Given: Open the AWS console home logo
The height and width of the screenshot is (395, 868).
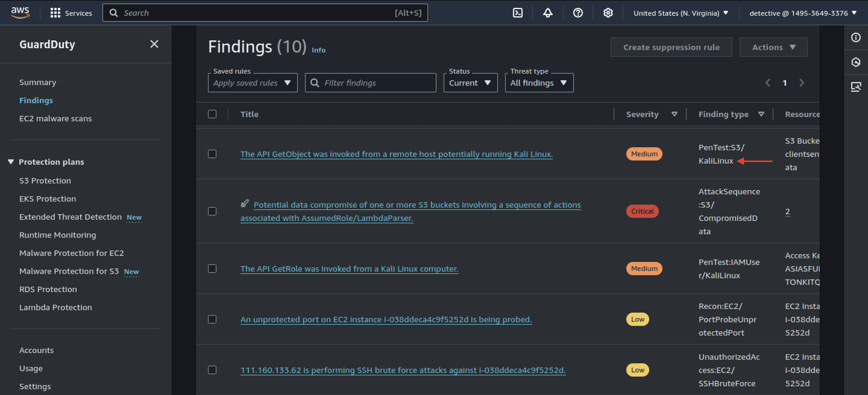Looking at the screenshot, I should (20, 13).
